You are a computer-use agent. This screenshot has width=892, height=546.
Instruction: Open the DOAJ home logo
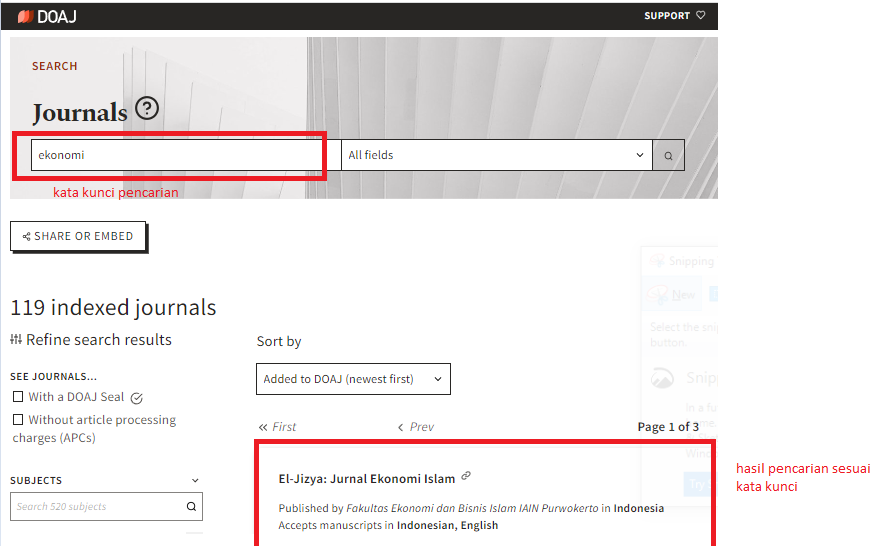pyautogui.click(x=47, y=16)
